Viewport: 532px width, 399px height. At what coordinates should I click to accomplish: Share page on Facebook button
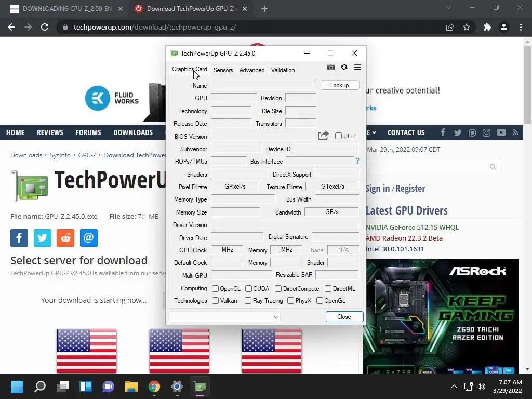pyautogui.click(x=19, y=238)
